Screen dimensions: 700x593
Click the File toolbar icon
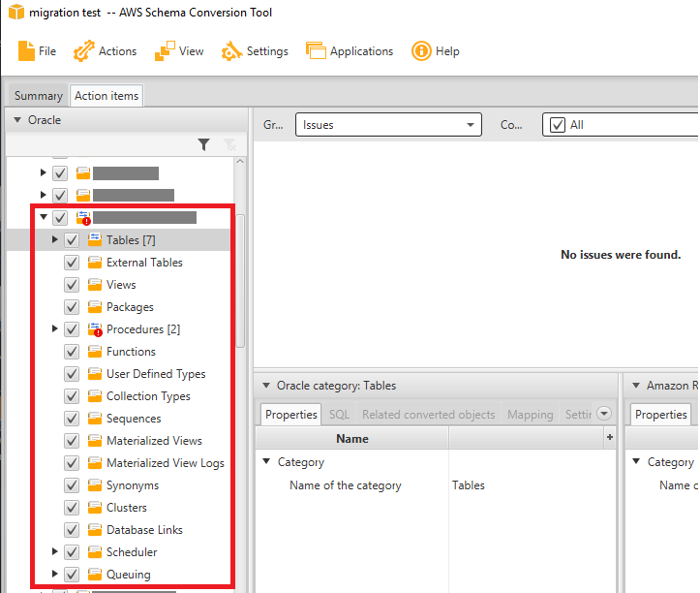(26, 51)
